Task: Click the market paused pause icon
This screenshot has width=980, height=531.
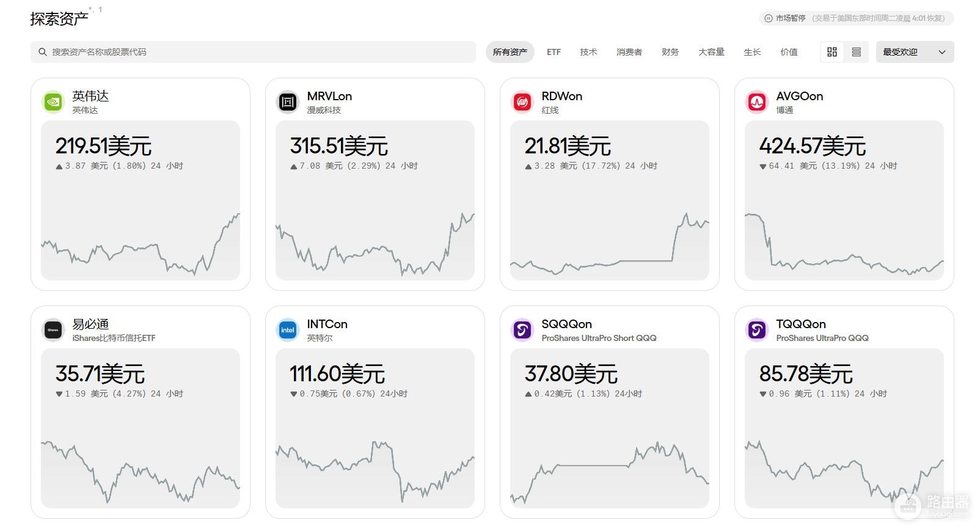Action: click(x=769, y=18)
